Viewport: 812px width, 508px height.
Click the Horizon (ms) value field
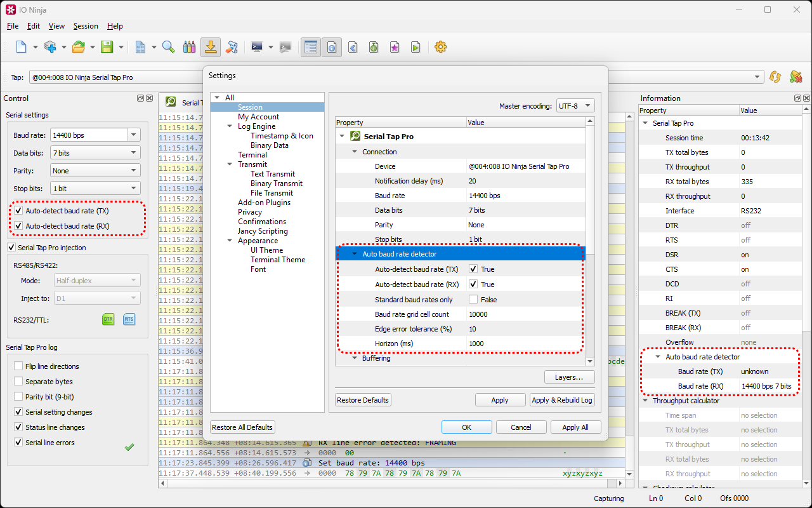524,344
